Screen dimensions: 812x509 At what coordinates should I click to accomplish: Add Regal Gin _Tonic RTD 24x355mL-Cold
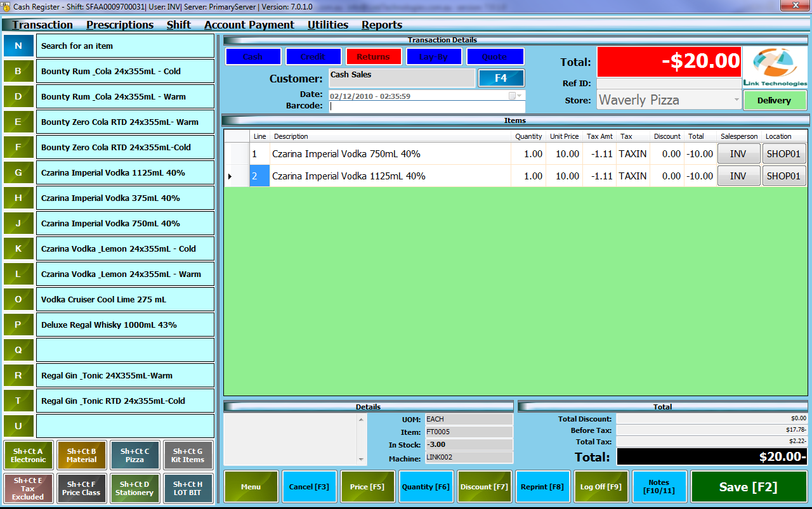point(125,401)
